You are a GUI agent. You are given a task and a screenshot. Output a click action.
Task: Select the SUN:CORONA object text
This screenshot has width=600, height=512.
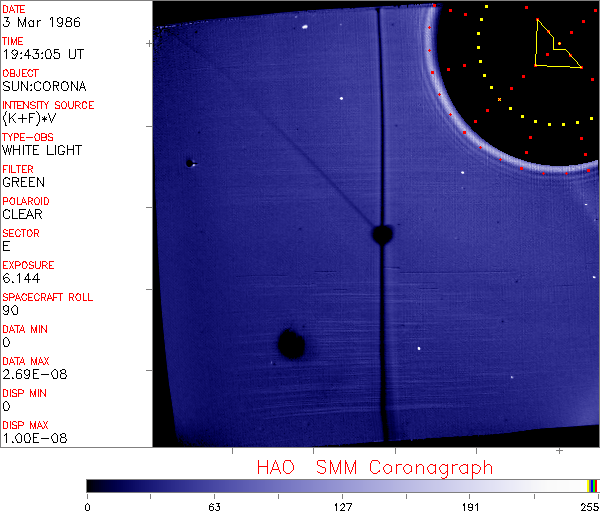[44, 86]
